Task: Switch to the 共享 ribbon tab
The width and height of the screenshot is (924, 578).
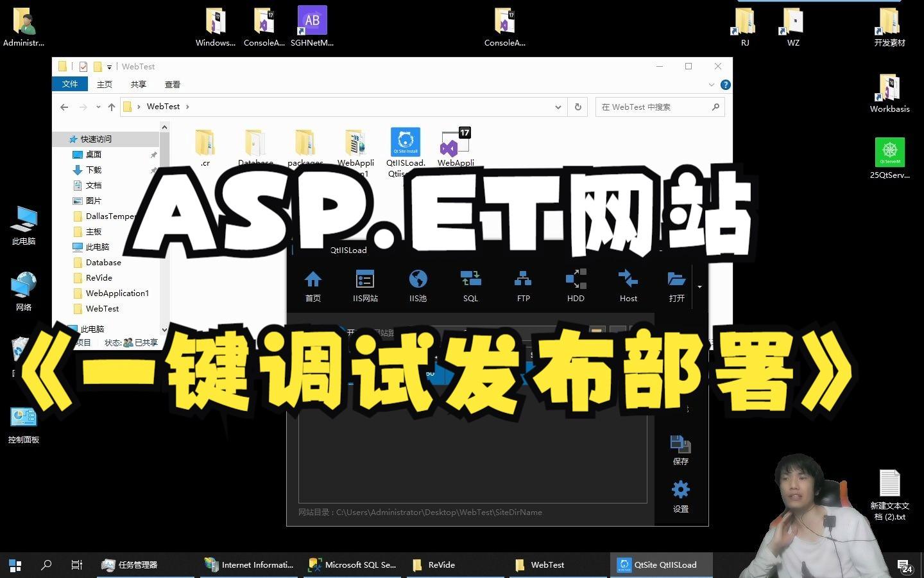Action: pos(138,84)
